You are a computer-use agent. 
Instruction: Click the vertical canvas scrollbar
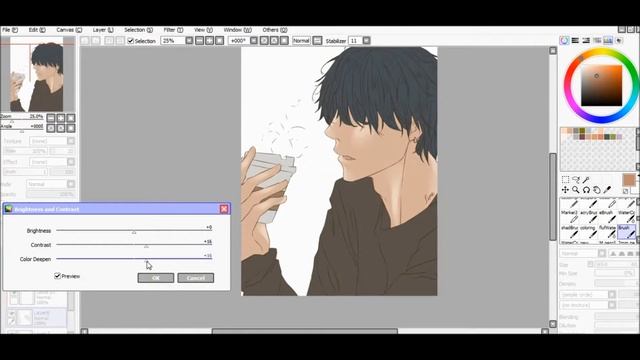(x=553, y=197)
